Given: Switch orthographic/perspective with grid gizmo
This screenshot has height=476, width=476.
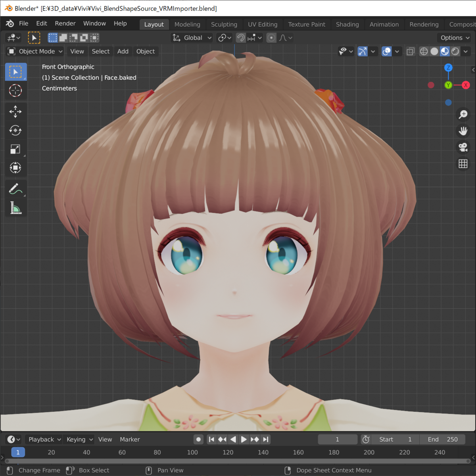Looking at the screenshot, I should click(463, 164).
